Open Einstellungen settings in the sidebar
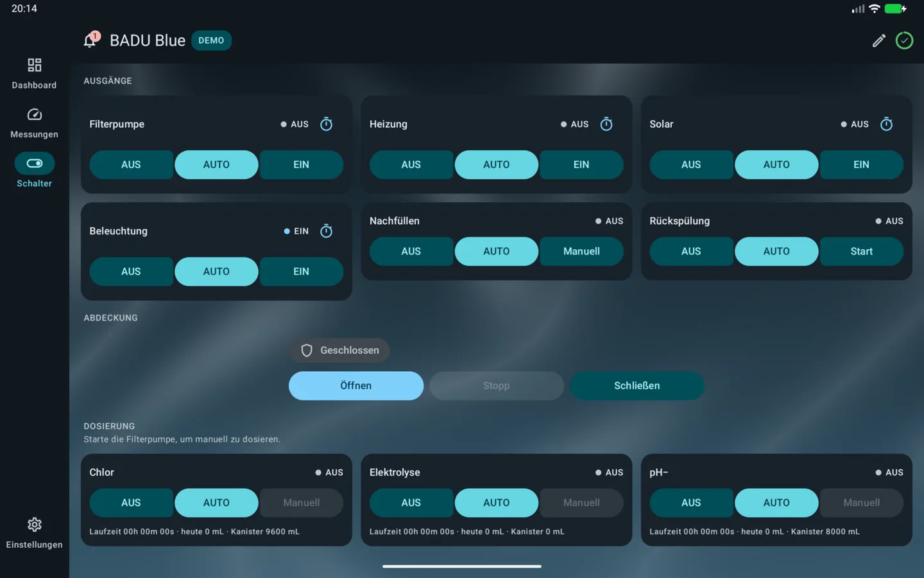This screenshot has width=924, height=578. (x=34, y=533)
